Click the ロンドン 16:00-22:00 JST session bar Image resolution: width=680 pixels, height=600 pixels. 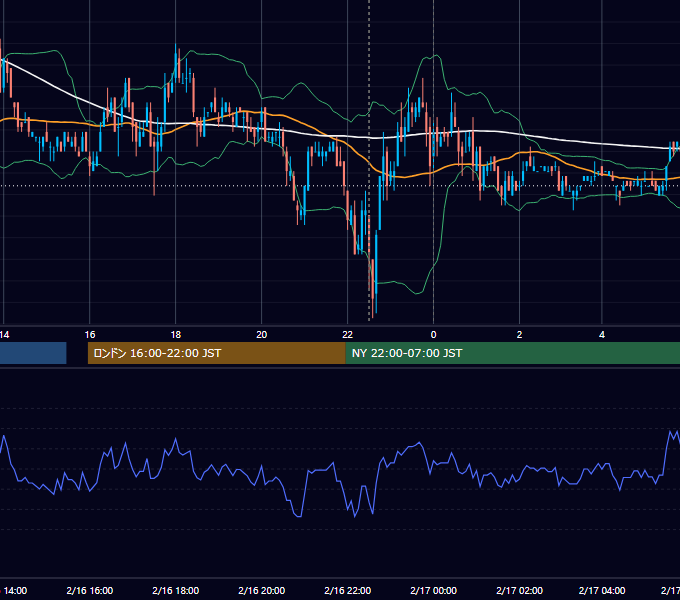216,353
